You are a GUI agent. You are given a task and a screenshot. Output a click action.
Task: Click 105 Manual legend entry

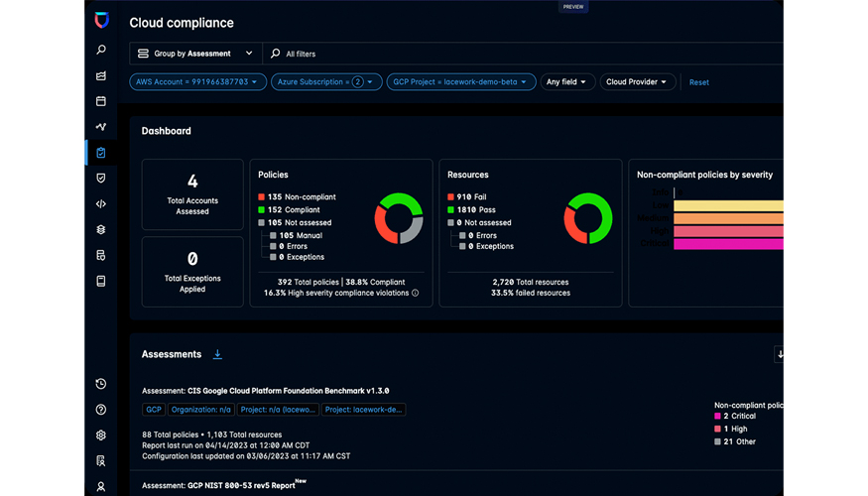point(296,235)
